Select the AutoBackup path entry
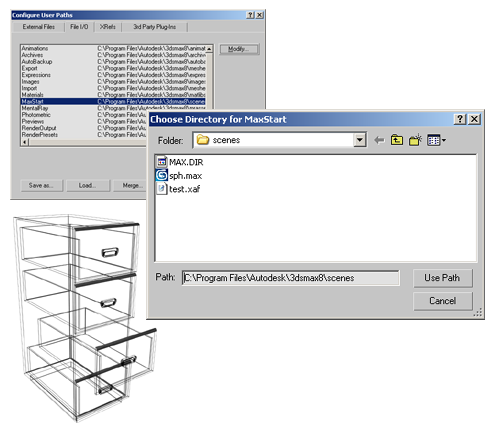Image resolution: width=495 pixels, height=436 pixels. [x=113, y=62]
